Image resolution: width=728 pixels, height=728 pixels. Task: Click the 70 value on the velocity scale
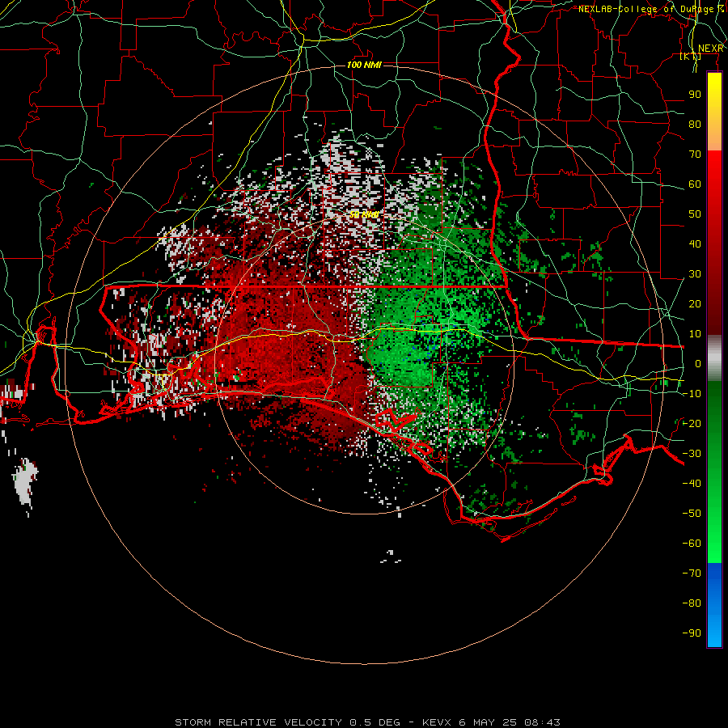pos(695,154)
